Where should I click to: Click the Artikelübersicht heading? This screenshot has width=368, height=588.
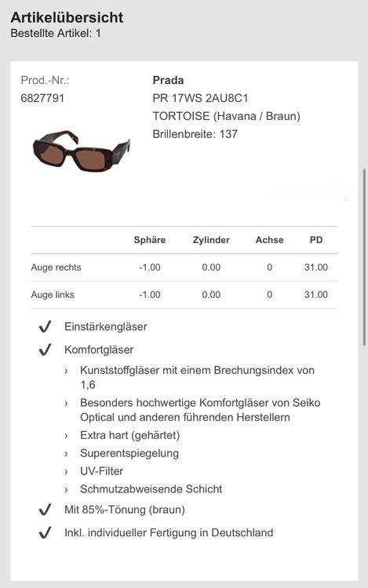pos(67,17)
